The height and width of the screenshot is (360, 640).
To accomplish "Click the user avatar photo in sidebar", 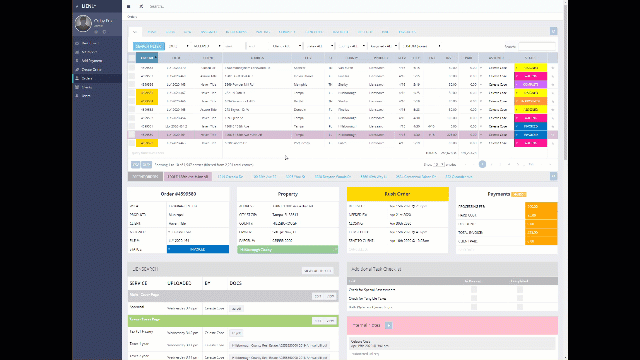I will pyautogui.click(x=83, y=24).
